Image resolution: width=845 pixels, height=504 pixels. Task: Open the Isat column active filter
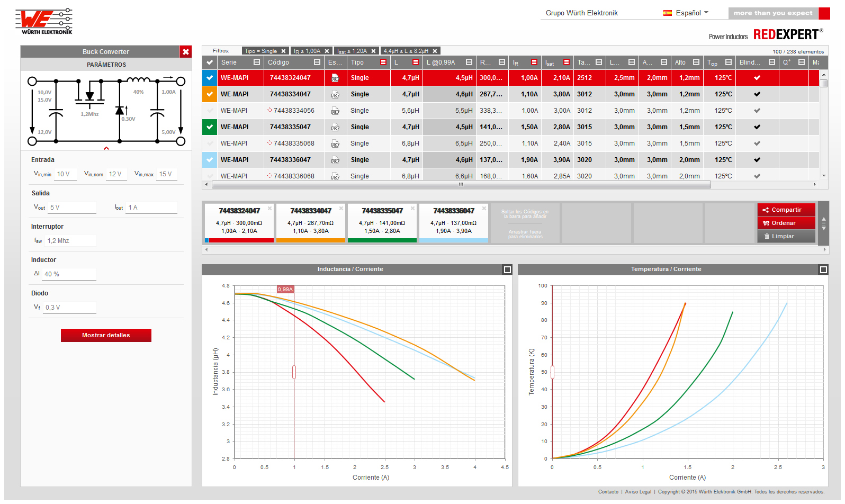pyautogui.click(x=567, y=62)
